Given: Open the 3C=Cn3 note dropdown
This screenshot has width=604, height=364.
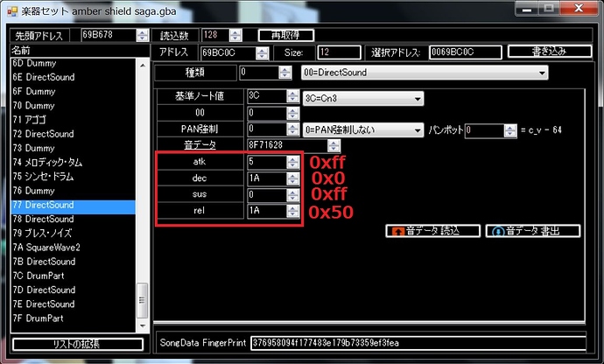Looking at the screenshot, I should 363,99.
